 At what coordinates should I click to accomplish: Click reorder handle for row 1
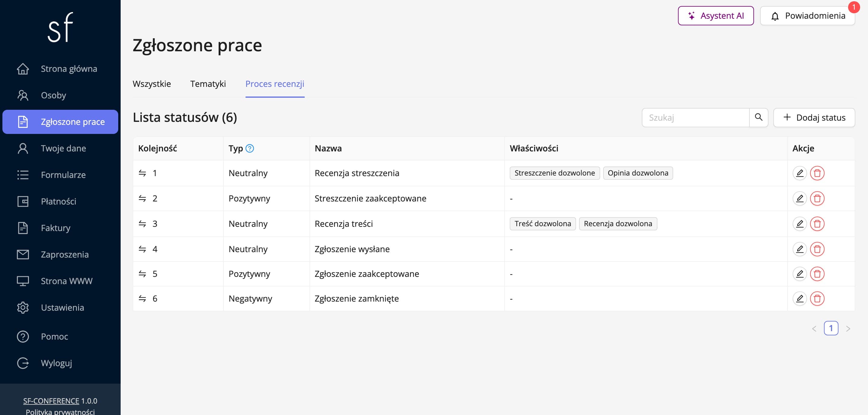[142, 173]
